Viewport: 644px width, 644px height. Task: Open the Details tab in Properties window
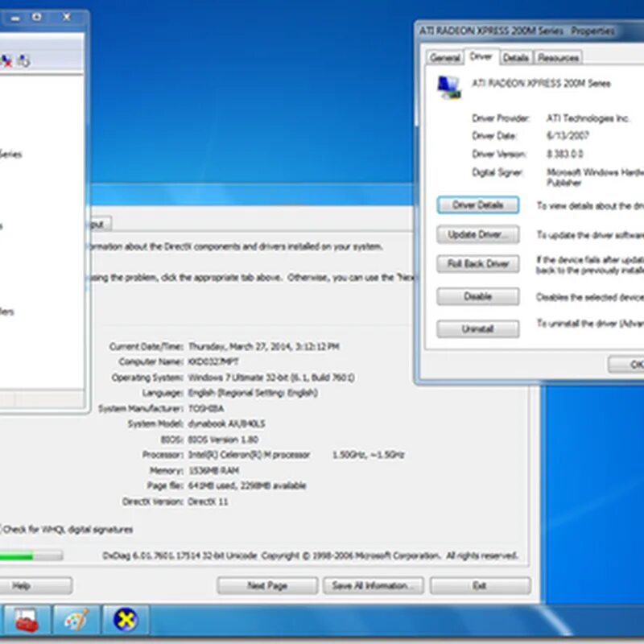(515, 58)
